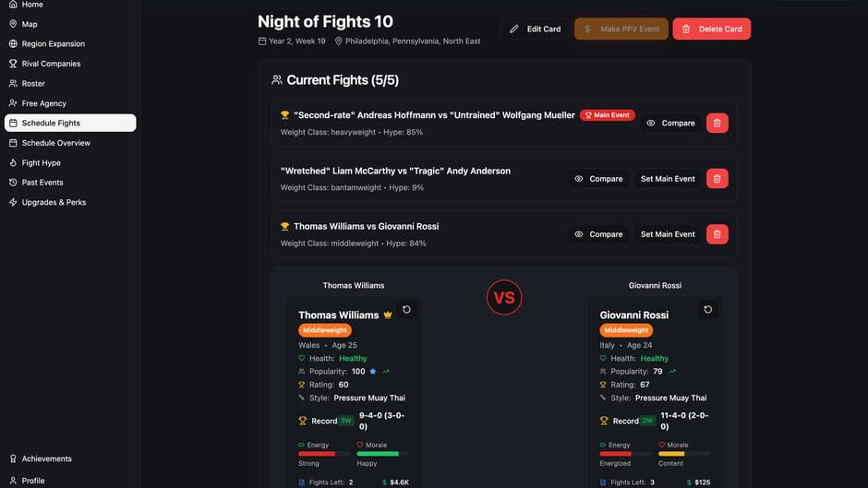This screenshot has height=488, width=868.
Task: Click the red VS badge
Action: [x=504, y=298]
